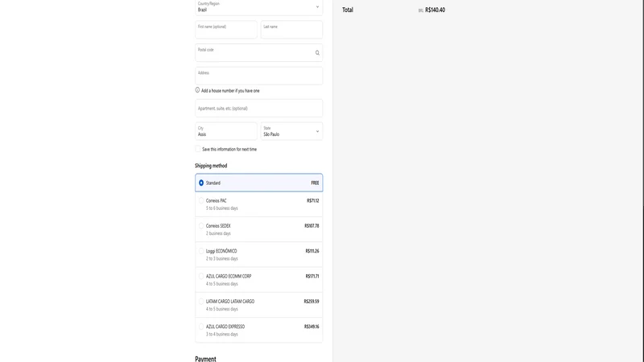Screen dimensions: 644x362
Task: Click into the Last name field
Action: 291,30
